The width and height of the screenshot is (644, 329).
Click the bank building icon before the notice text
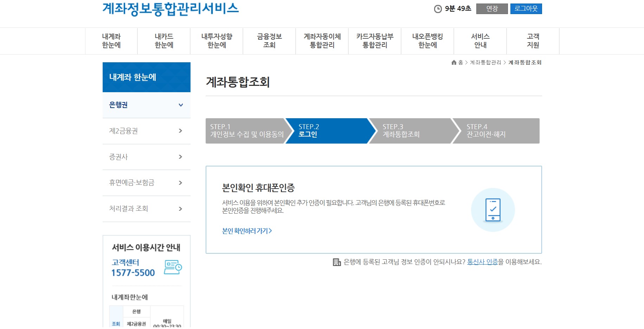[x=336, y=262]
